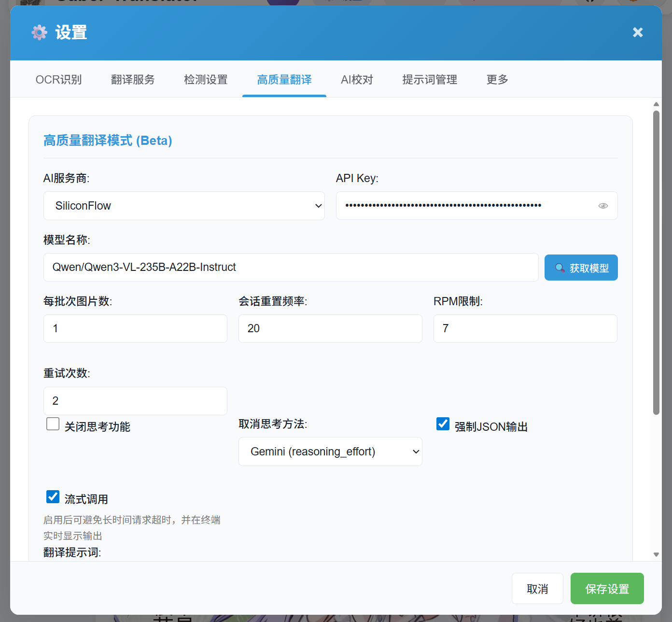Click the settings gear icon in header
This screenshot has height=622, width=672.
(40, 32)
